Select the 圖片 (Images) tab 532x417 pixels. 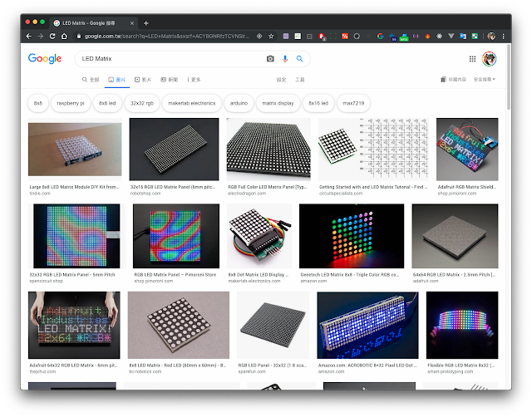click(x=117, y=80)
